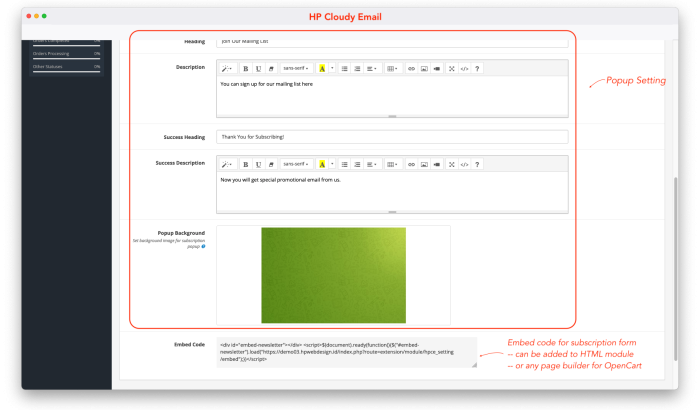This screenshot has width=700, height=410.
Task: Open the sans-serif font dropdown in Description toolbar
Action: click(296, 68)
